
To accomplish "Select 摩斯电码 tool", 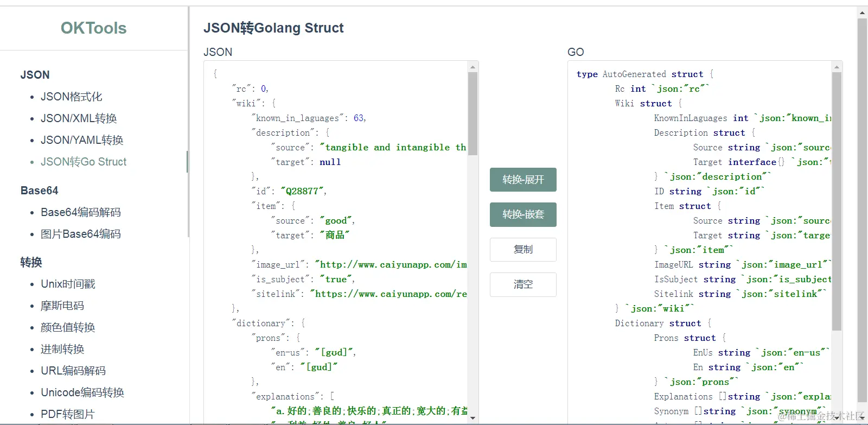I will coord(62,306).
